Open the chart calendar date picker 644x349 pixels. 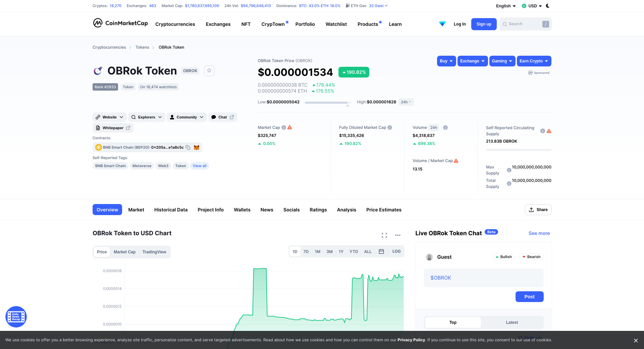(x=381, y=251)
